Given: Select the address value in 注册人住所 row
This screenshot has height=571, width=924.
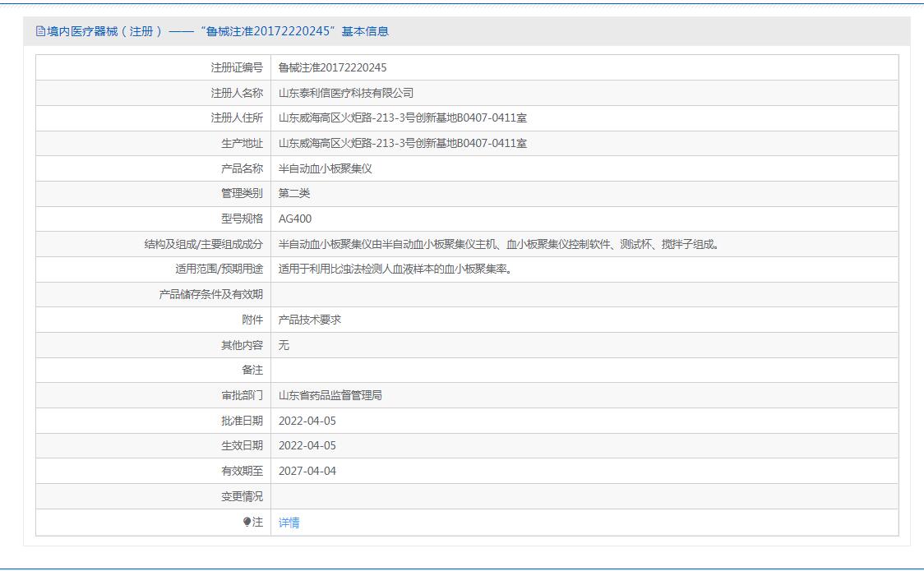Looking at the screenshot, I should point(403,118).
